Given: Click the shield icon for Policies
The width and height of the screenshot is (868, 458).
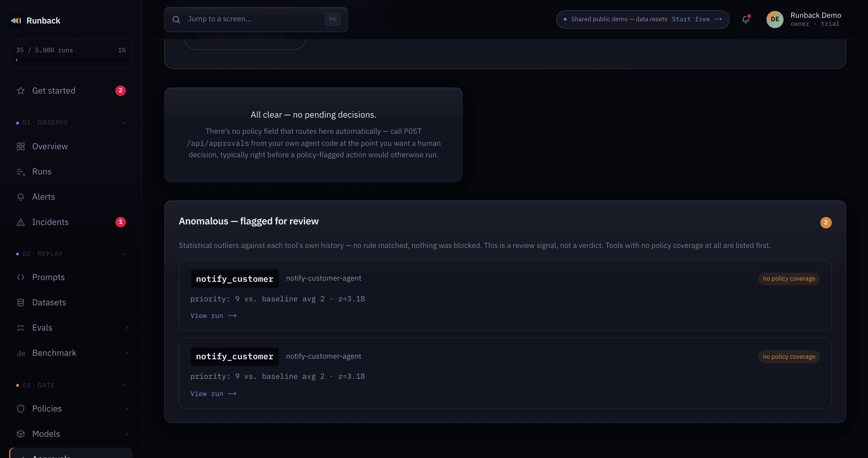Looking at the screenshot, I should pos(21,408).
